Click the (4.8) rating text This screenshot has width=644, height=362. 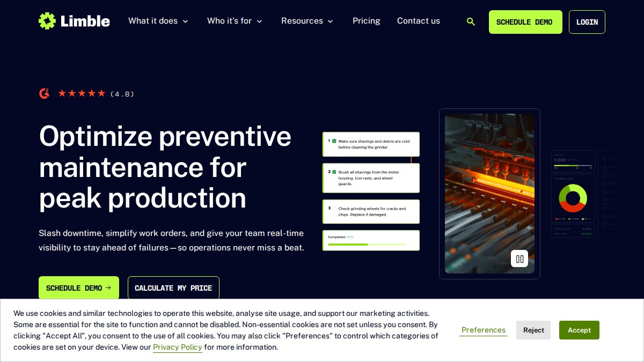click(x=122, y=94)
